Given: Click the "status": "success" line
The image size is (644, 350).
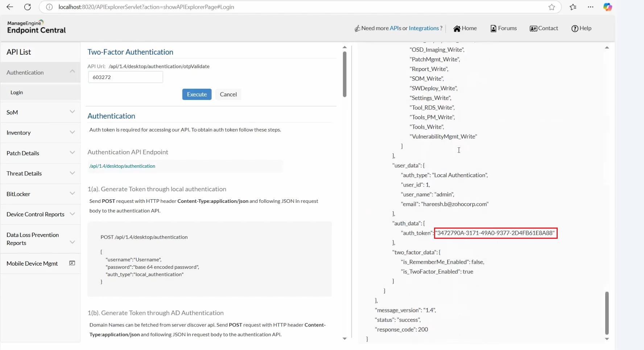Looking at the screenshot, I should (x=398, y=320).
